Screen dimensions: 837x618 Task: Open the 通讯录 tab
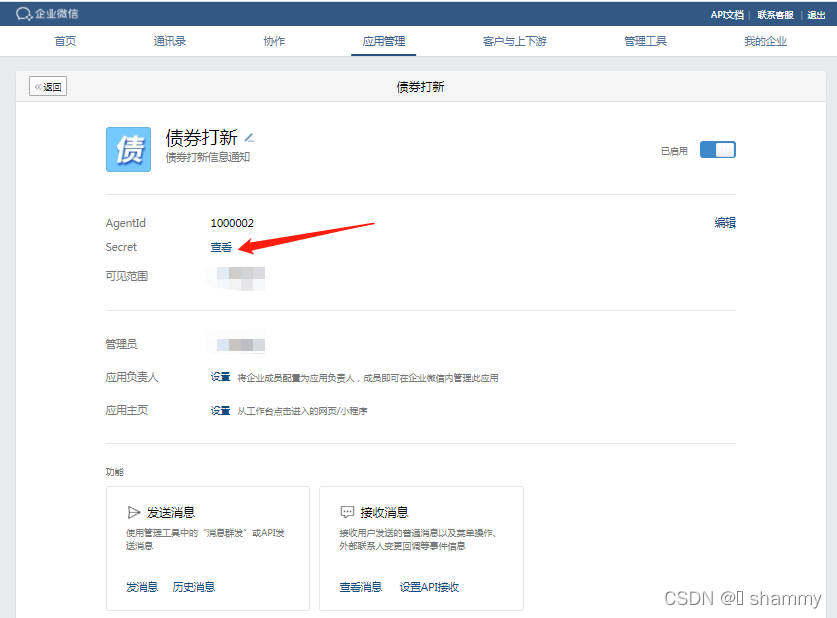tap(170, 41)
